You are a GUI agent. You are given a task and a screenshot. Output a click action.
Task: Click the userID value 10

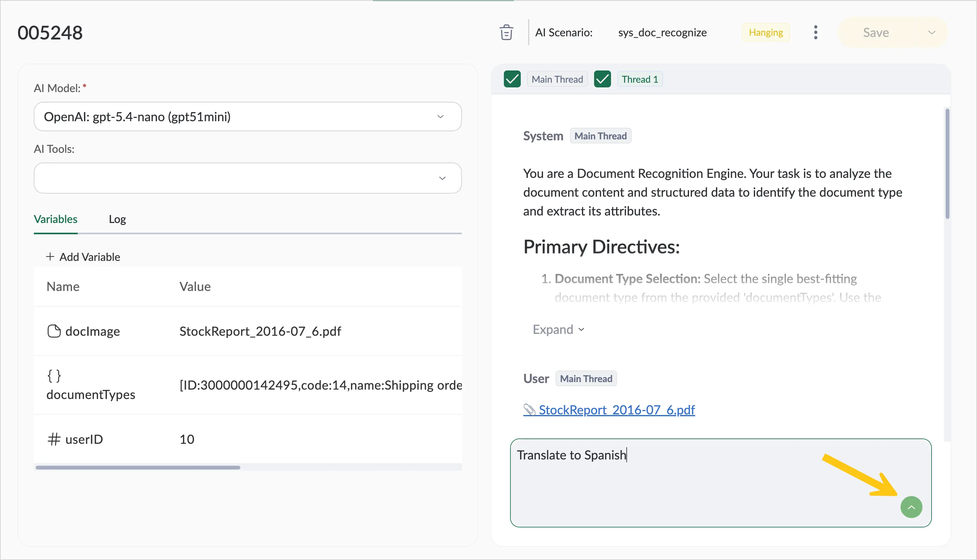pos(187,439)
